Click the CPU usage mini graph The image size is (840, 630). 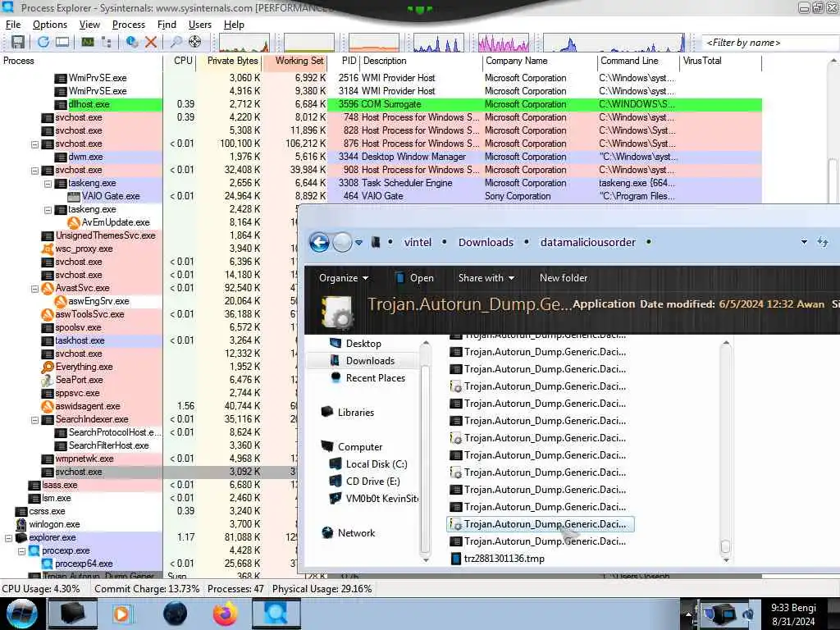244,43
